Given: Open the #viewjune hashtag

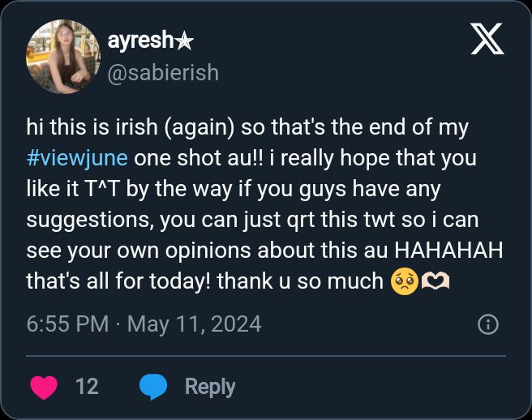Looking at the screenshot, I should pos(77,157).
